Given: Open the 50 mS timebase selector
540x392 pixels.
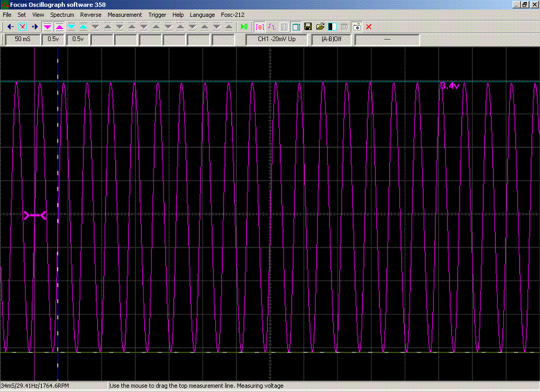Looking at the screenshot, I should (23, 39).
